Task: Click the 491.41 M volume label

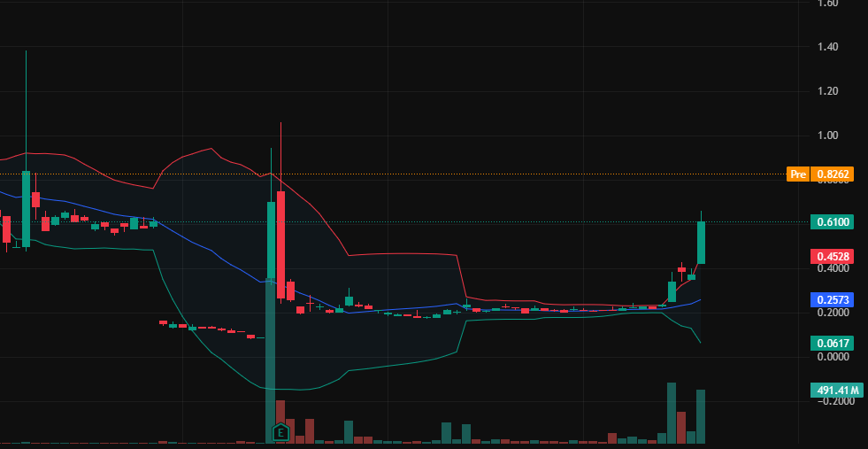Action: click(836, 390)
